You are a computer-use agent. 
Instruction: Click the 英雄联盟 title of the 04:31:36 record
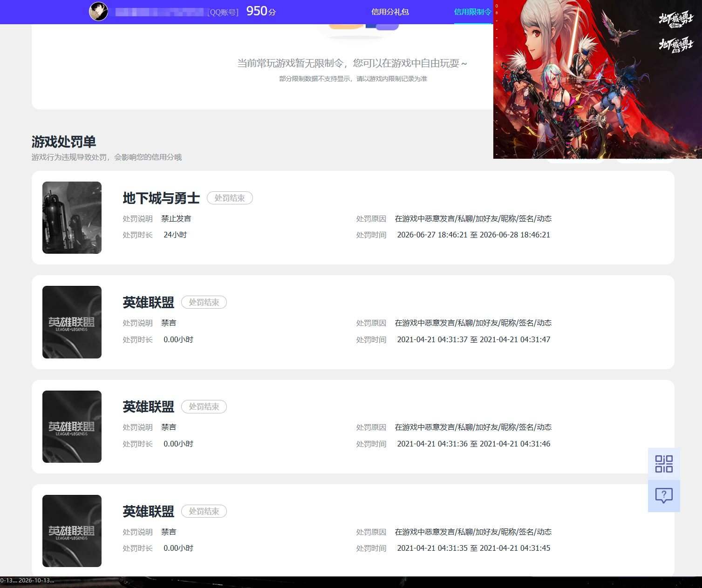148,407
